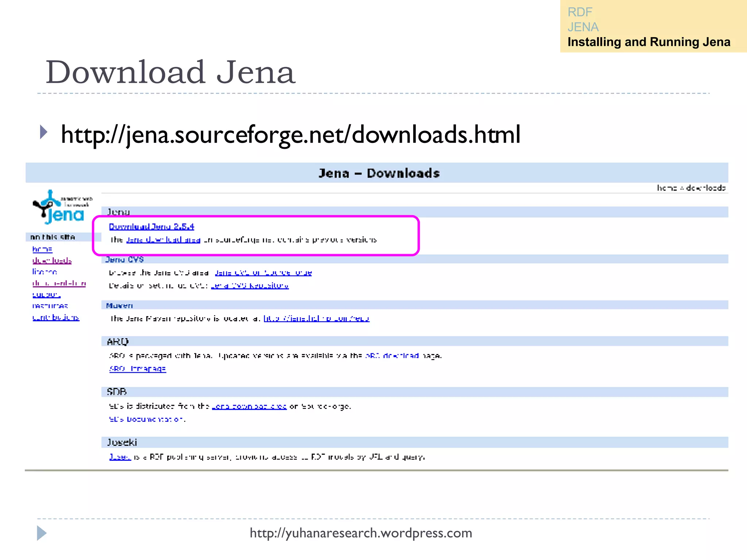Click the RDF label in corner box
Image resolution: width=747 pixels, height=560 pixels.
pyautogui.click(x=580, y=12)
